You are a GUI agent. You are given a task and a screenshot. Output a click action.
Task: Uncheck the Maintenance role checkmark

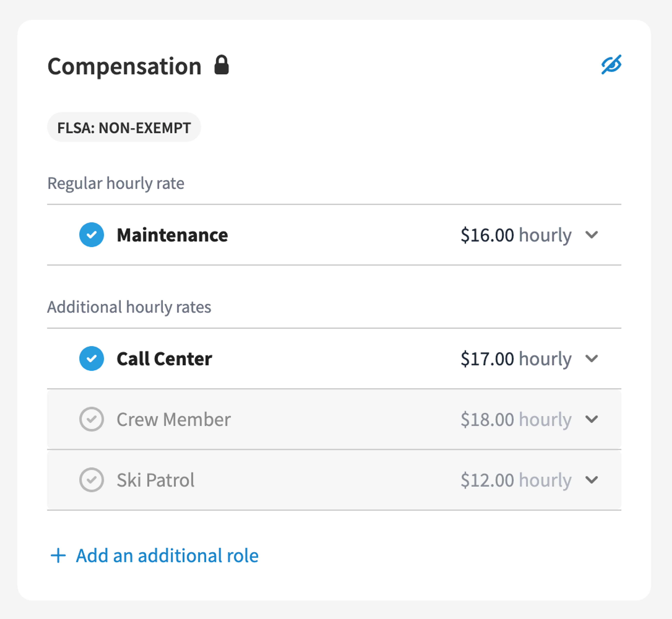pyautogui.click(x=91, y=235)
